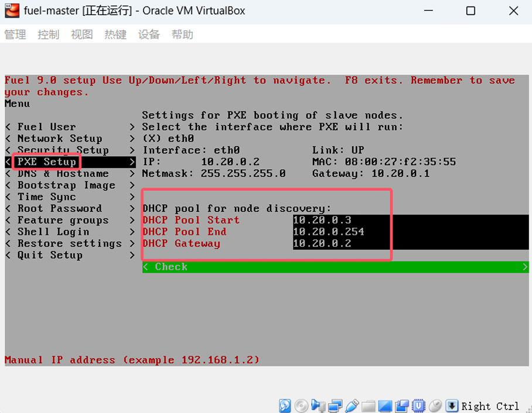Open the USB devices status icon
This screenshot has height=413, width=532.
pos(352,405)
